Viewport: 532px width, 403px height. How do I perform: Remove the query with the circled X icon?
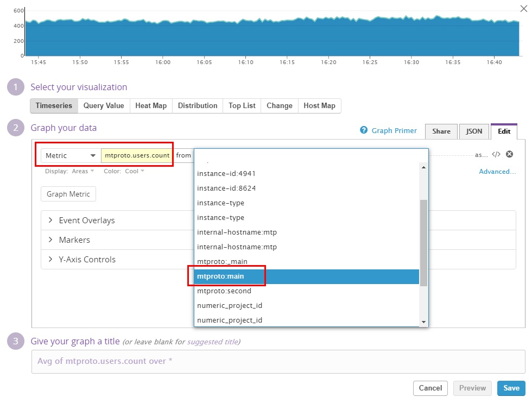click(x=509, y=154)
